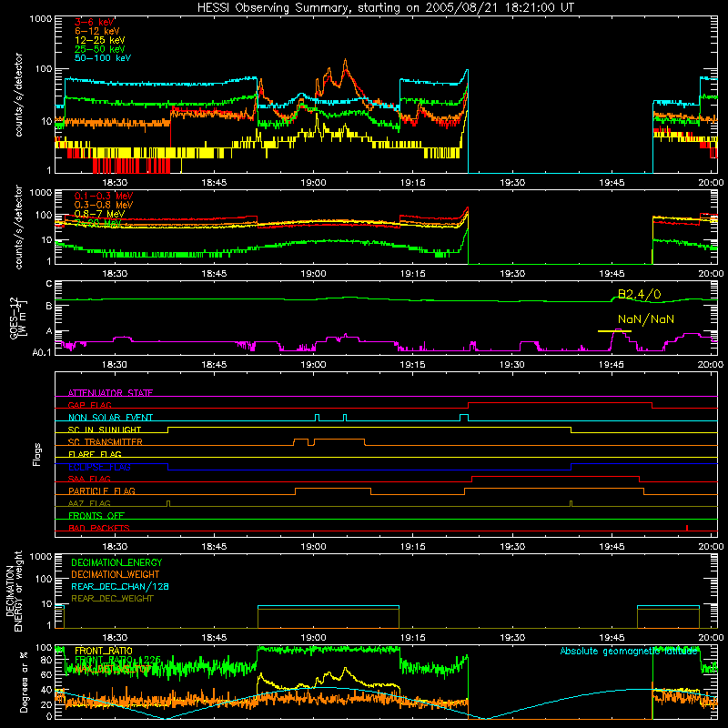Click the 25-50 keV legend label
This screenshot has height=728, width=728.
pos(99,49)
